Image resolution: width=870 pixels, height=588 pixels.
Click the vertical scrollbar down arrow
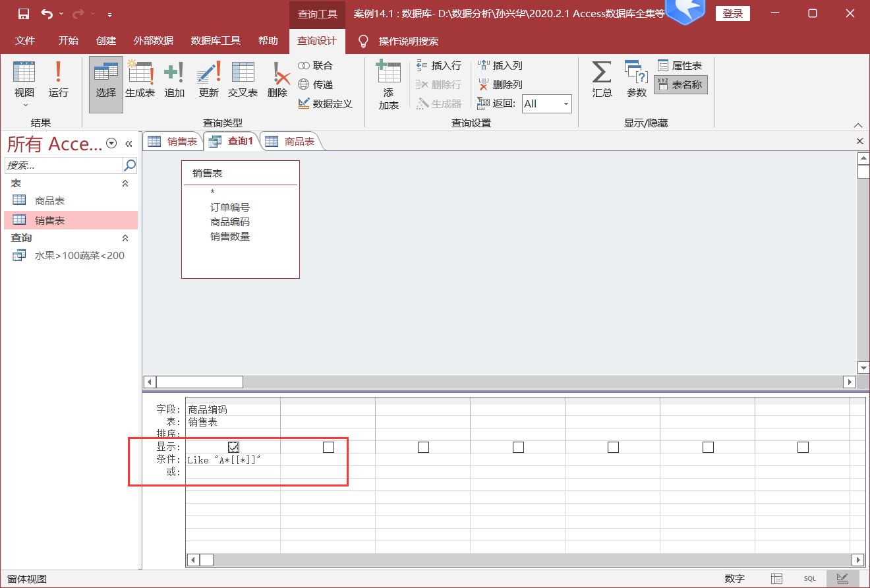(863, 367)
